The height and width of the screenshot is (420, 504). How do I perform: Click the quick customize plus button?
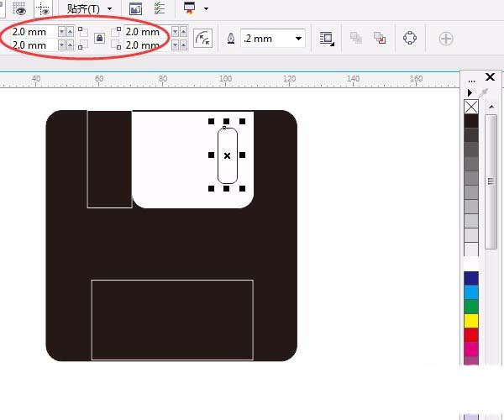446,39
